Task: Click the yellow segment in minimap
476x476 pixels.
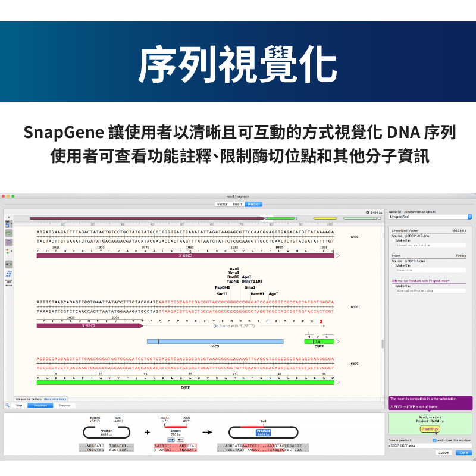Action: pos(325,218)
